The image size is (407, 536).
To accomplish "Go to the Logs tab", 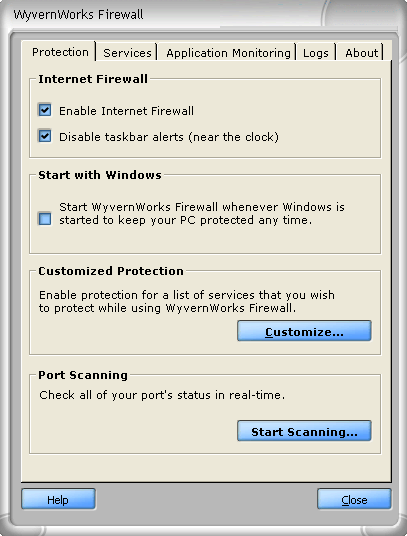I will coord(316,53).
